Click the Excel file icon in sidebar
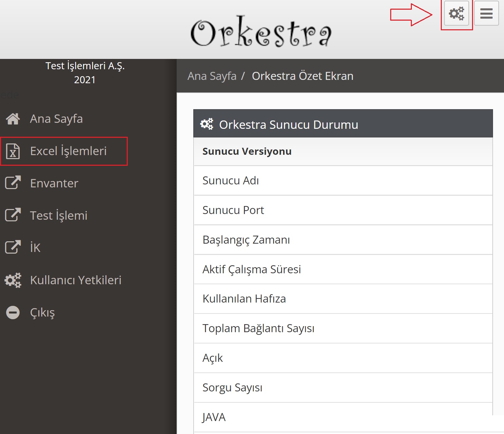This screenshot has width=504, height=434. (x=13, y=151)
